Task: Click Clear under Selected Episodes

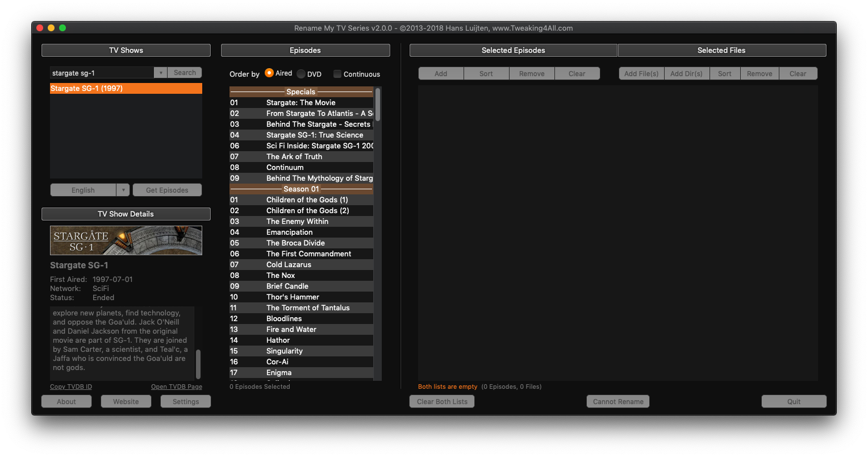Action: click(577, 73)
